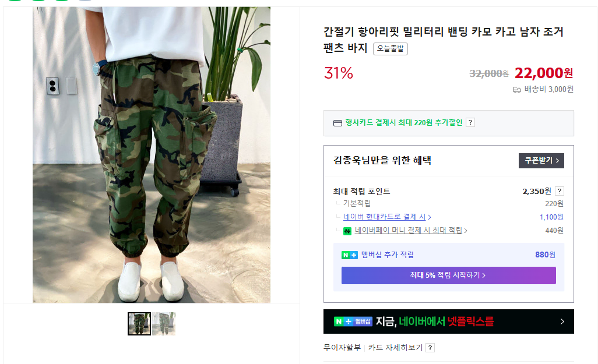The image size is (598, 364).
Task: Click the card icon in the 행사카드 banner
Action: click(337, 123)
